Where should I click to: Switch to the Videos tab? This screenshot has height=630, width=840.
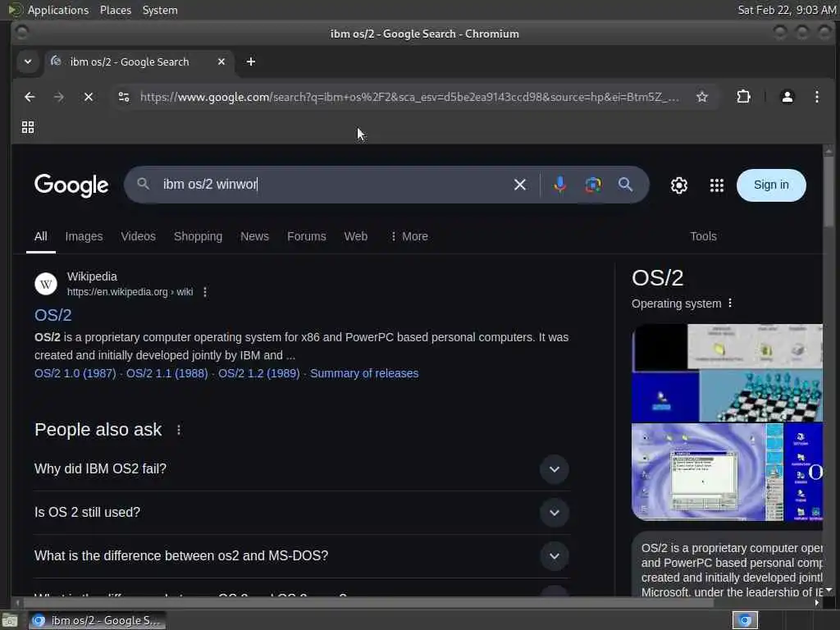[138, 236]
